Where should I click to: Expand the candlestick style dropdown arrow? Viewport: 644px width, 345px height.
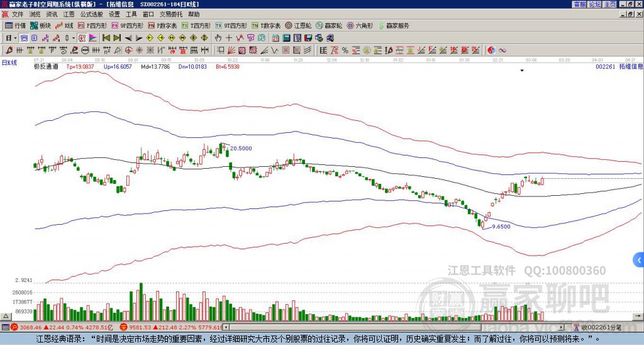[x=74, y=38]
